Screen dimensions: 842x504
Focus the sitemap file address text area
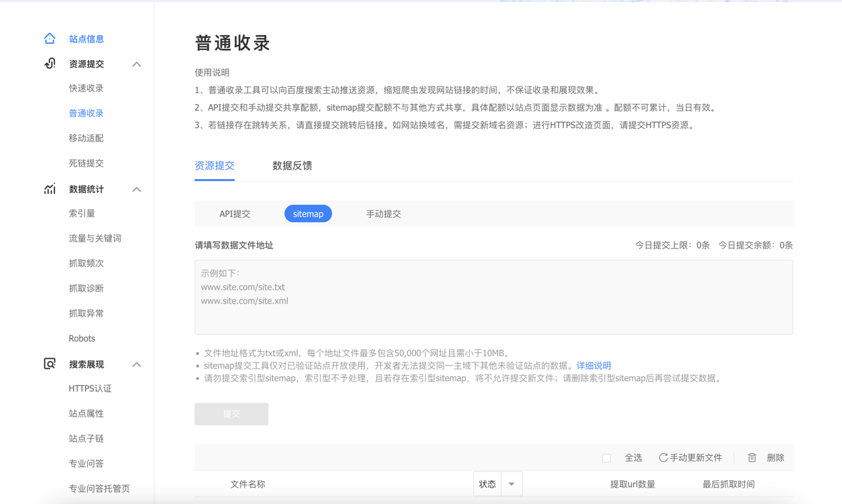point(494,297)
